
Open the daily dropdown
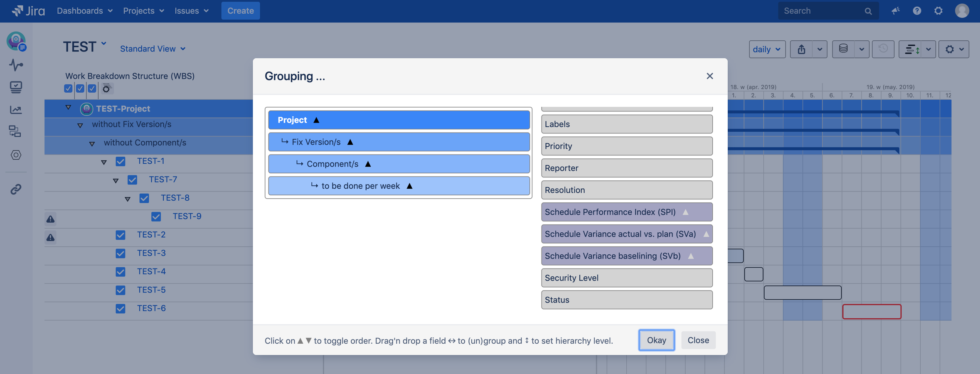(767, 49)
